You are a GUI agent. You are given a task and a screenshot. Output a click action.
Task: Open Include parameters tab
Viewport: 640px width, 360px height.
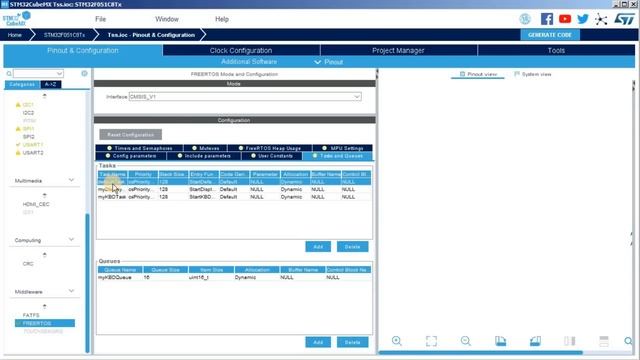click(204, 156)
